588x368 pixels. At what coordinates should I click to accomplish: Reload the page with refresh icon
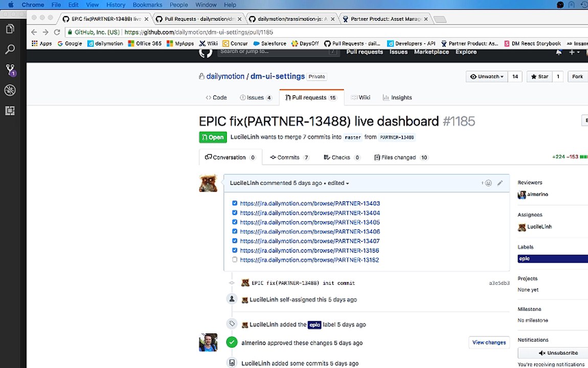57,32
